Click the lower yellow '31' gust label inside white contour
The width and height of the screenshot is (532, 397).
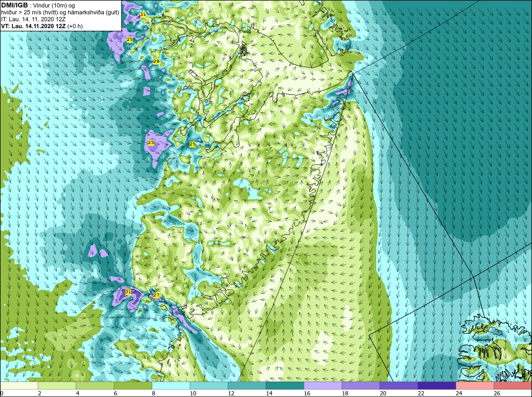[128, 292]
